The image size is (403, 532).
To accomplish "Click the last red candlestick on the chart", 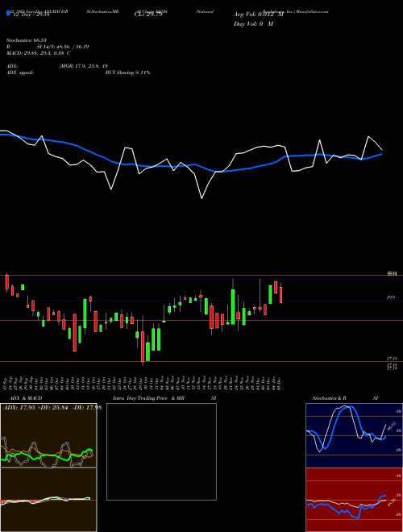I will pos(280,294).
